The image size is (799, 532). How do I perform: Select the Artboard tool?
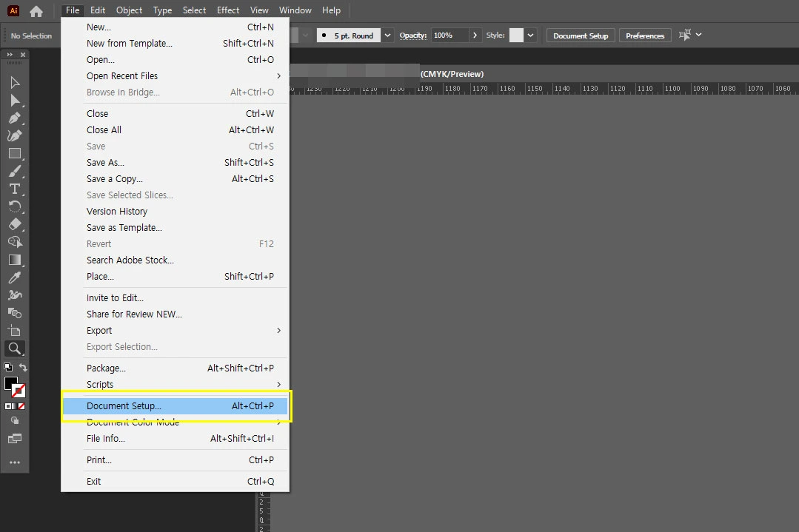click(15, 331)
